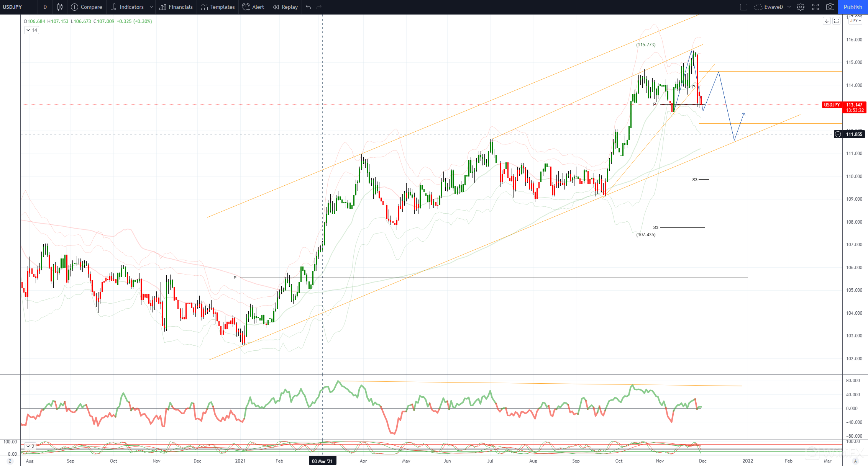Viewport: 868px width, 466px height.
Task: Undo the last chart action
Action: [308, 7]
